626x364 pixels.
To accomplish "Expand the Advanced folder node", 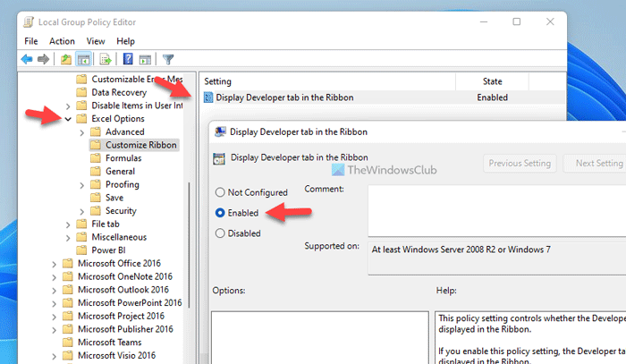I will [82, 132].
